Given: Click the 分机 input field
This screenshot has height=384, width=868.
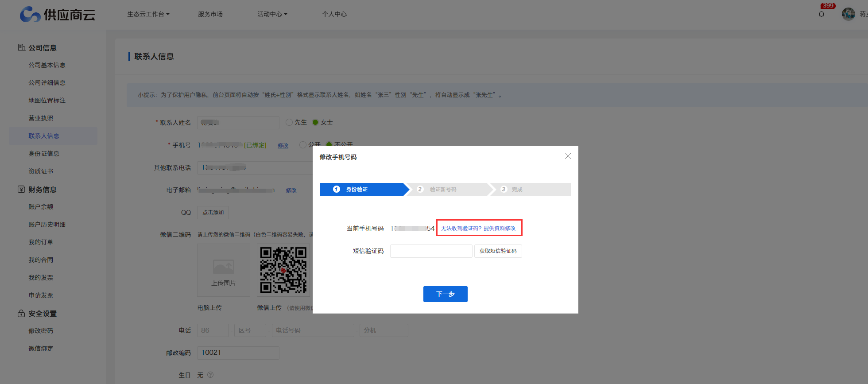Looking at the screenshot, I should tap(384, 330).
